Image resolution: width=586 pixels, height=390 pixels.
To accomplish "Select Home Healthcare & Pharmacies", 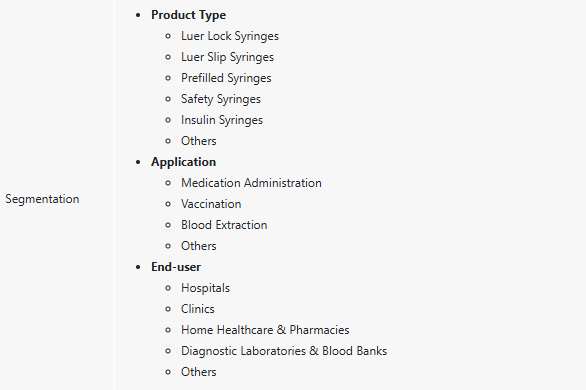I will point(265,330).
